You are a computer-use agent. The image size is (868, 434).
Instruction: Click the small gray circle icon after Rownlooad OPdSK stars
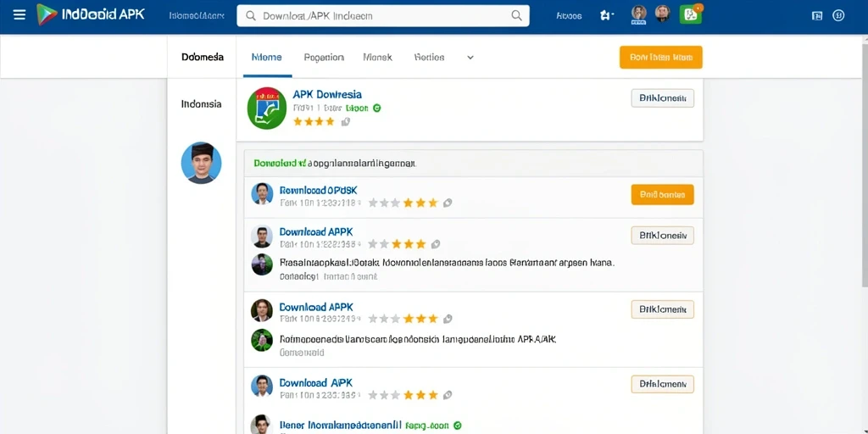448,203
